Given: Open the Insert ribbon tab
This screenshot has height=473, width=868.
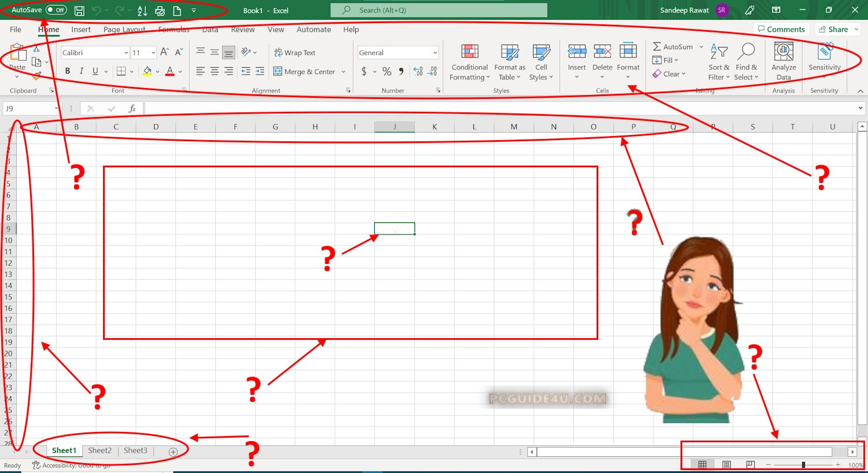Looking at the screenshot, I should coord(81,30).
